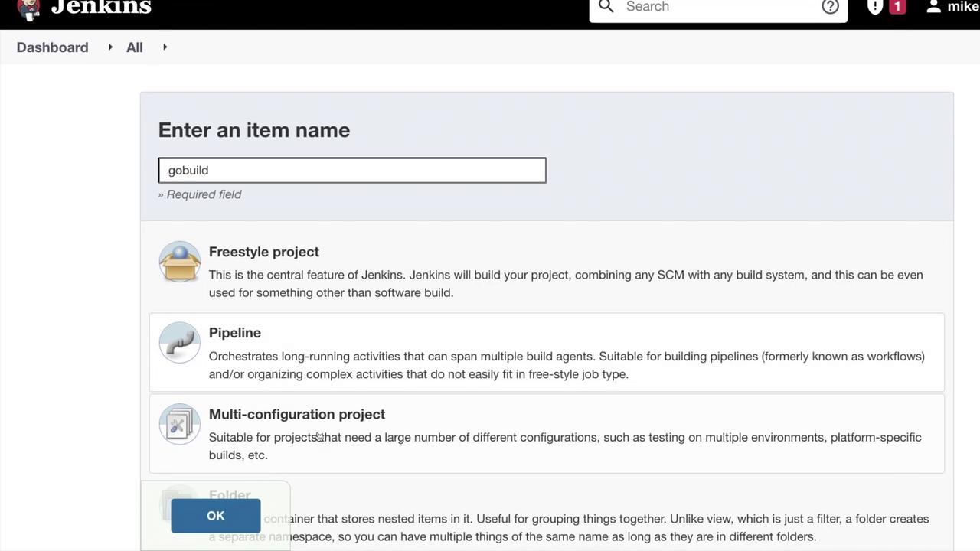
Task: Click the 'Enter an item name' heading
Action: point(254,130)
